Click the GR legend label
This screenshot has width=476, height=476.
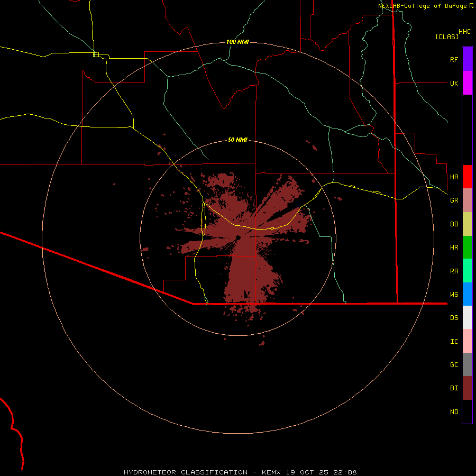point(454,200)
